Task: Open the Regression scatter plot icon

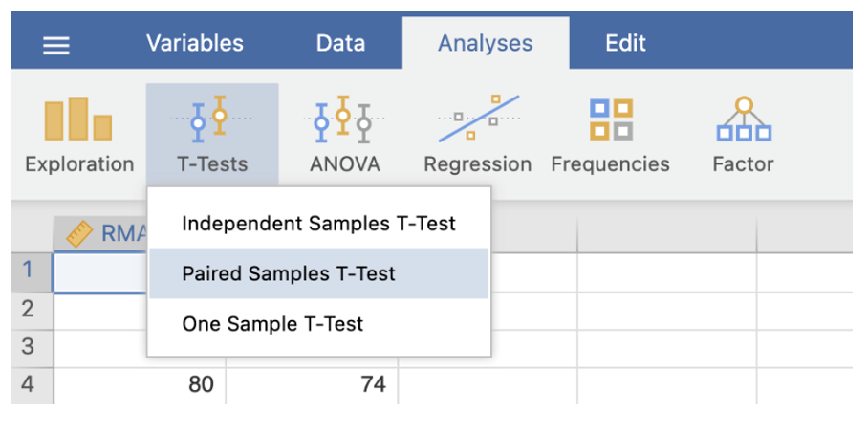Action: click(477, 119)
